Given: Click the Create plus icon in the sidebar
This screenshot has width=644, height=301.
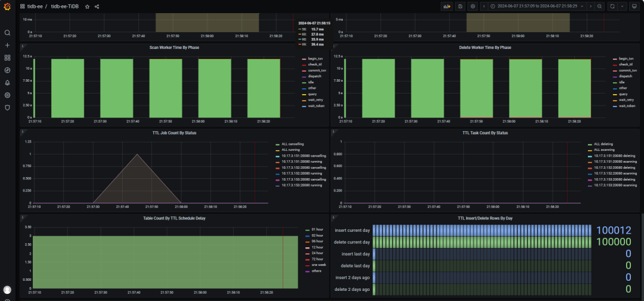Looking at the screenshot, I should [x=7, y=45].
